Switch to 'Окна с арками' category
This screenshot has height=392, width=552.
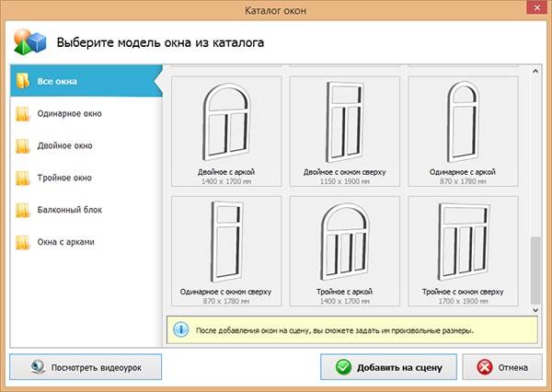pyautogui.click(x=65, y=243)
